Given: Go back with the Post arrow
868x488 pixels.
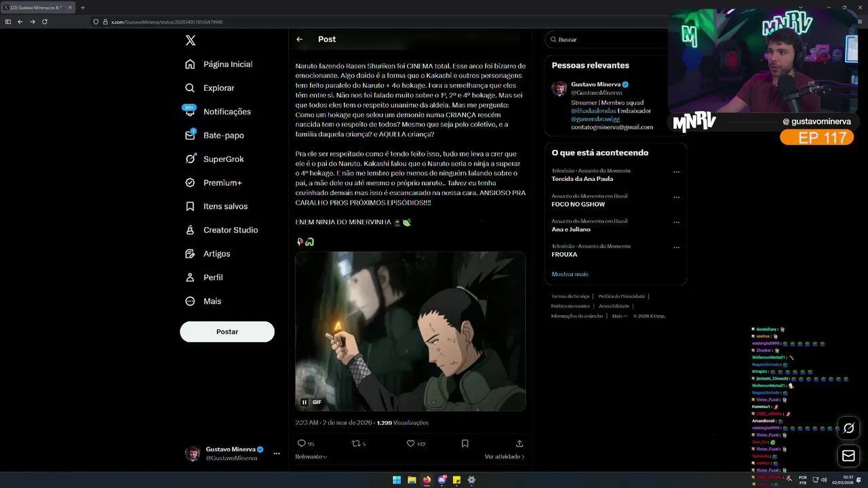Looking at the screenshot, I should (x=299, y=39).
